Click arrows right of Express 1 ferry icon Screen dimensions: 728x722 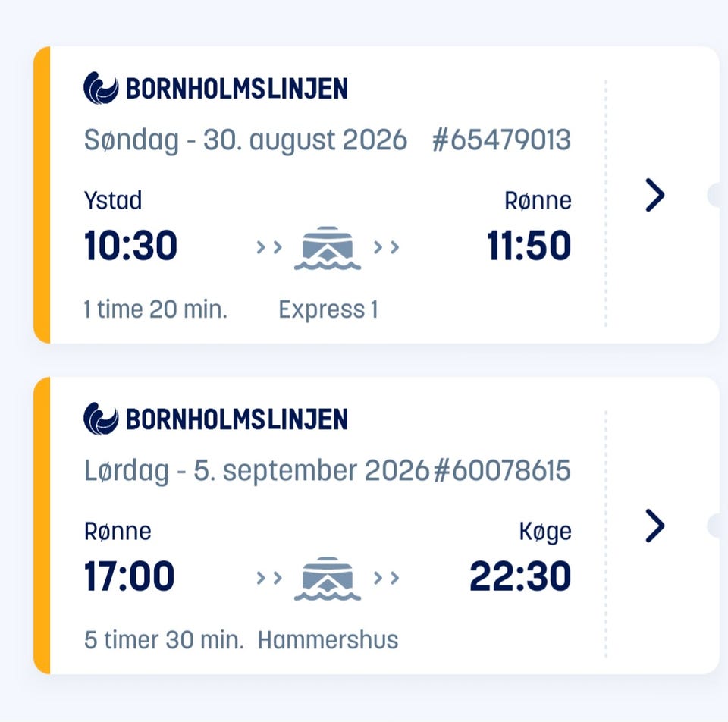[386, 247]
